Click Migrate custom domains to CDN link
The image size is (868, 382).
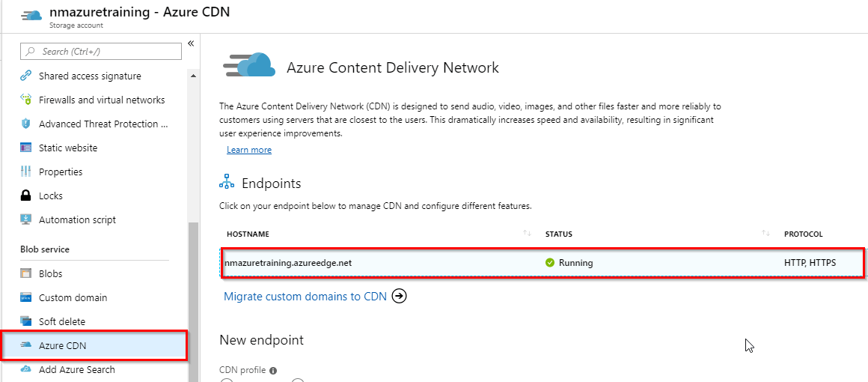pos(305,297)
